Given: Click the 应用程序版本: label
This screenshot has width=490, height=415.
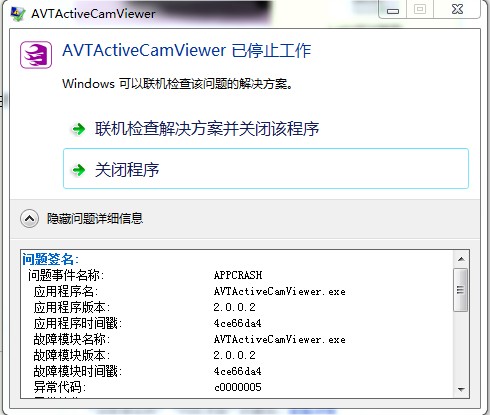Looking at the screenshot, I should point(72,307).
